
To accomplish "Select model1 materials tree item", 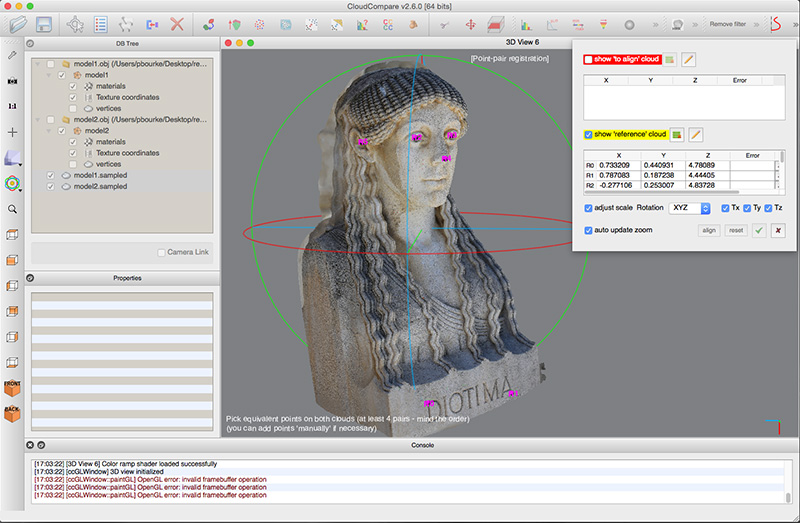I will [x=111, y=86].
